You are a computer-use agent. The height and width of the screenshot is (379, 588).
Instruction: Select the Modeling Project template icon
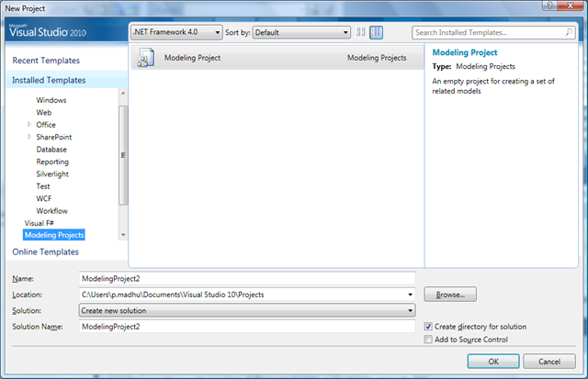point(146,58)
